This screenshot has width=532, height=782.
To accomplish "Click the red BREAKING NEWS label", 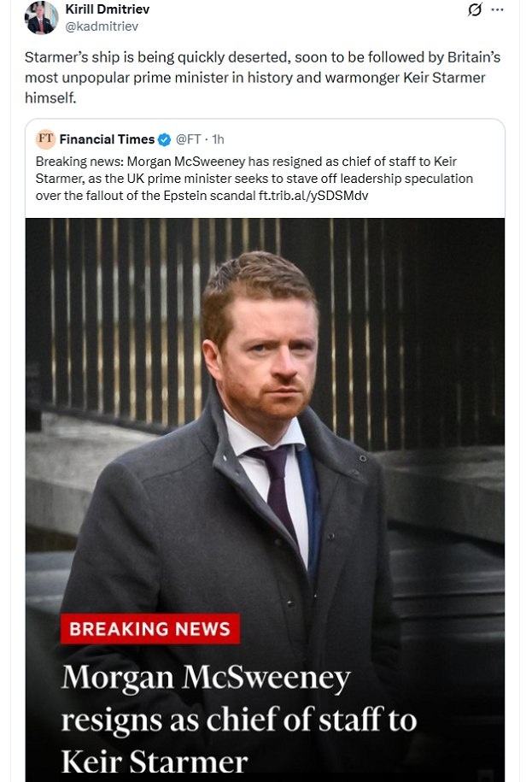I will pyautogui.click(x=150, y=628).
